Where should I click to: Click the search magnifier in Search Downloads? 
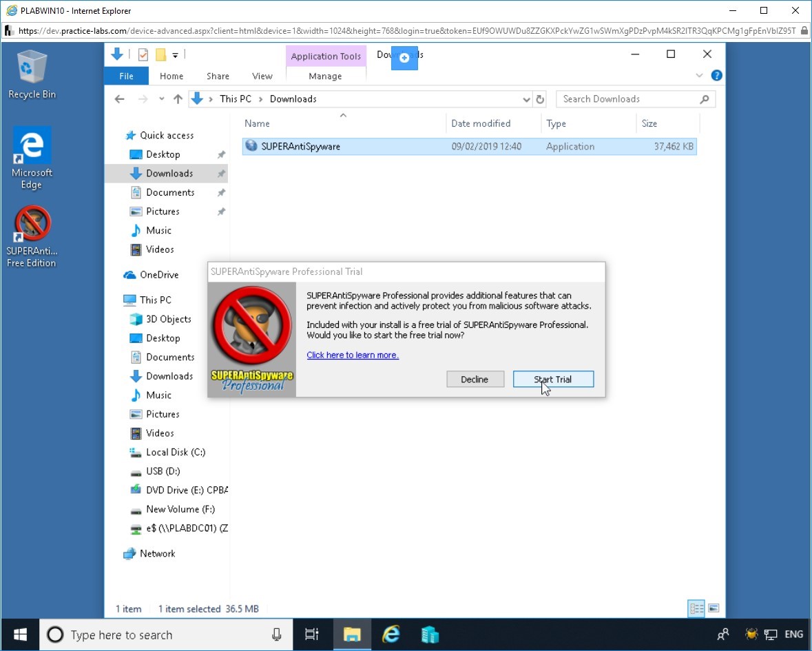pos(705,99)
